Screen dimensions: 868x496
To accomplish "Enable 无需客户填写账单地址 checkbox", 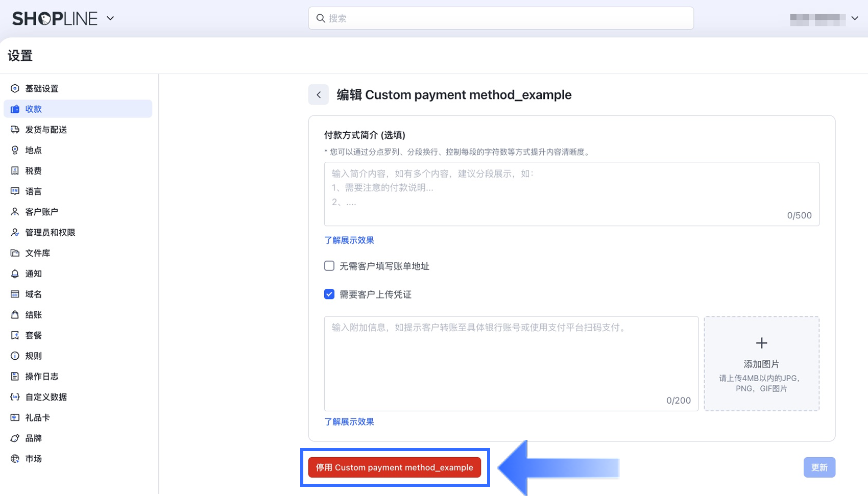I will tap(329, 266).
